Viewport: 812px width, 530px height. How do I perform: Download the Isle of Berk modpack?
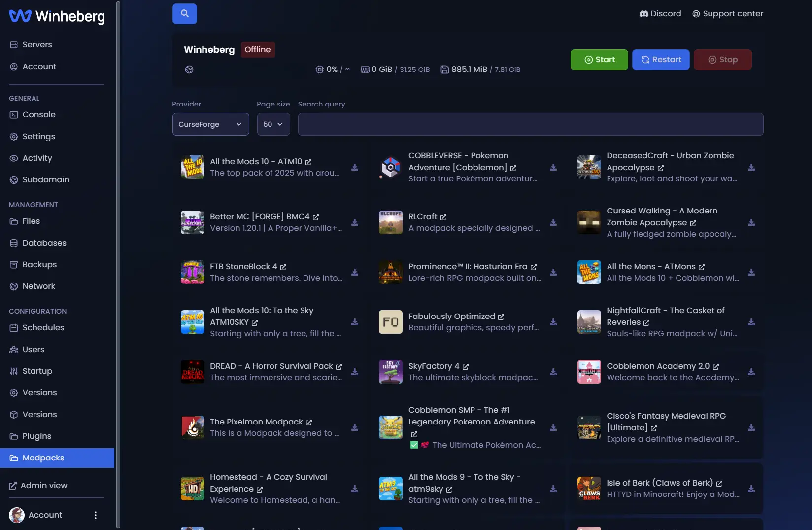(x=751, y=489)
